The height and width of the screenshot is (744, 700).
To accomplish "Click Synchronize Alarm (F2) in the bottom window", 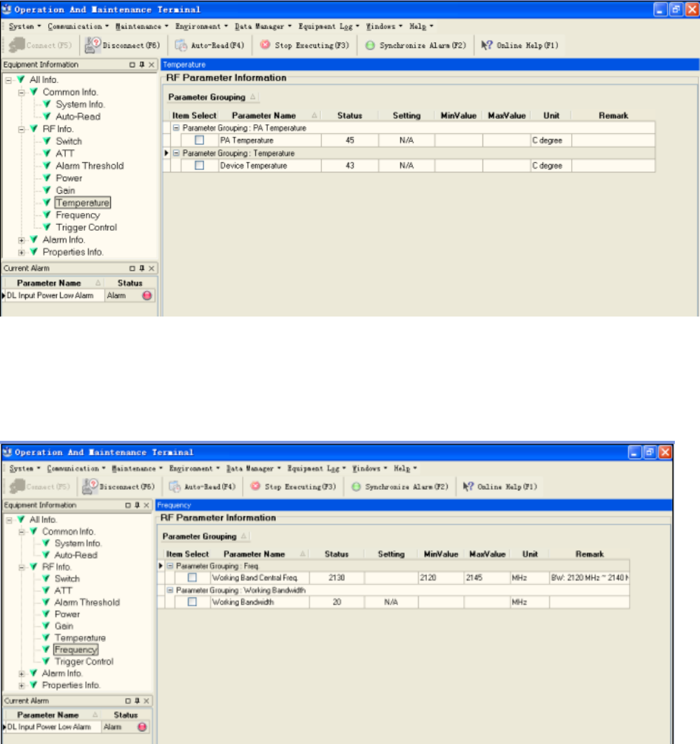I will pos(400,487).
